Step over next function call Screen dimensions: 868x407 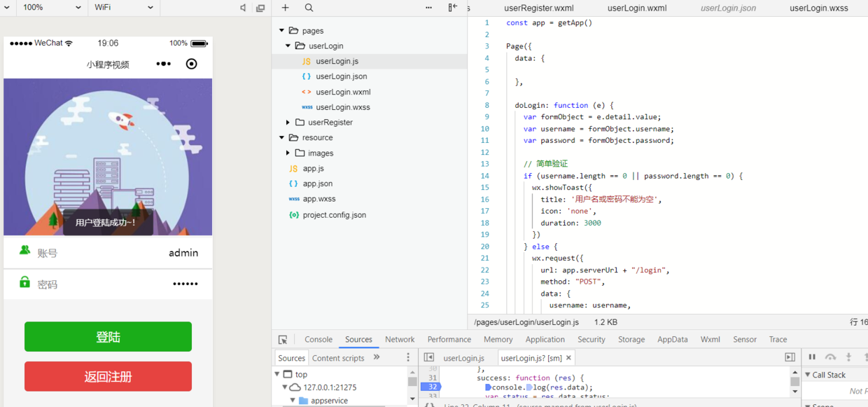click(x=830, y=357)
